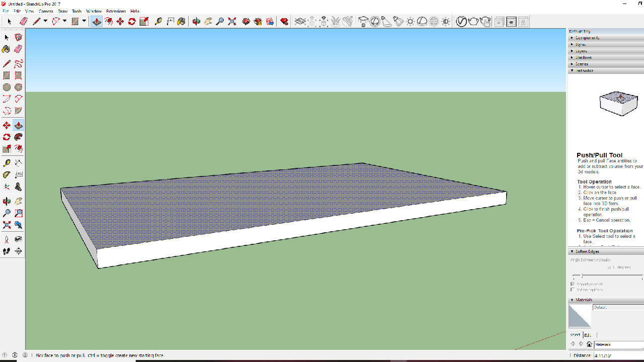This screenshot has height=362, width=644.
Task: Open the Extensions menu
Action: click(x=116, y=11)
